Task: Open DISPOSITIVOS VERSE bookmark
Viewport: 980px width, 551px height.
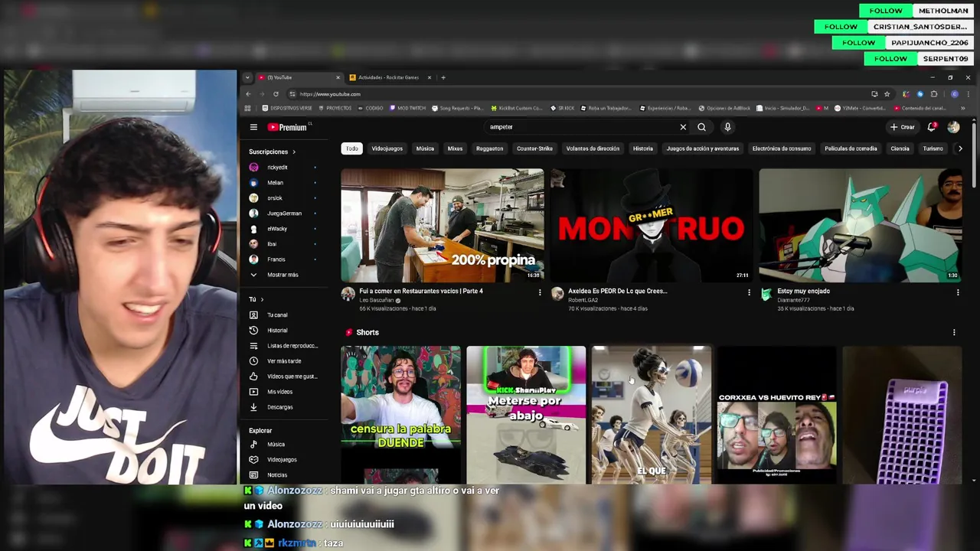Action: [x=287, y=108]
